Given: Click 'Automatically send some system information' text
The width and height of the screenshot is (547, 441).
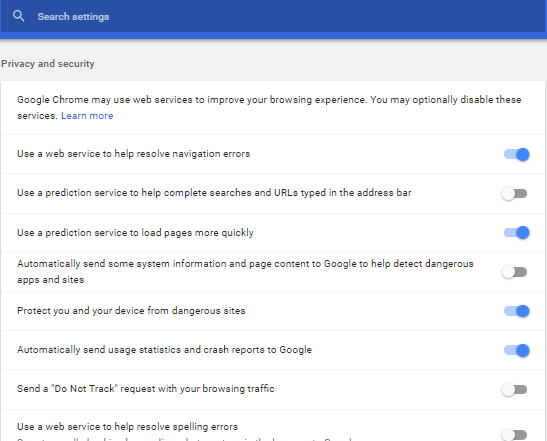Looking at the screenshot, I should coord(245,271).
